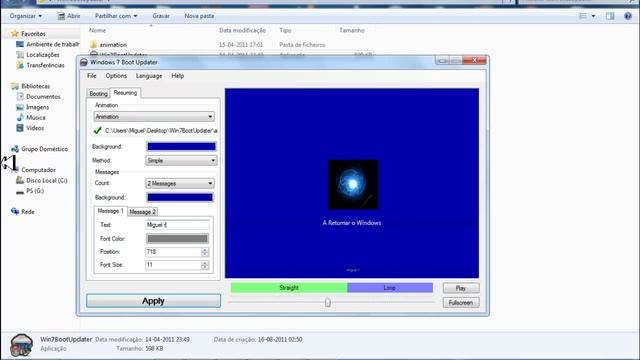Open Localizações in the sidebar
The width and height of the screenshot is (640, 360).
pyautogui.click(x=42, y=55)
